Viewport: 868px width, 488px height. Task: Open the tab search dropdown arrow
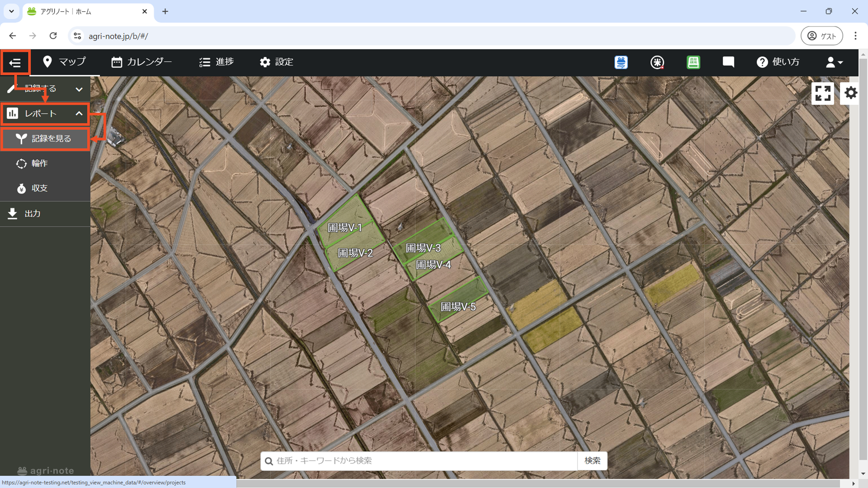pyautogui.click(x=11, y=12)
